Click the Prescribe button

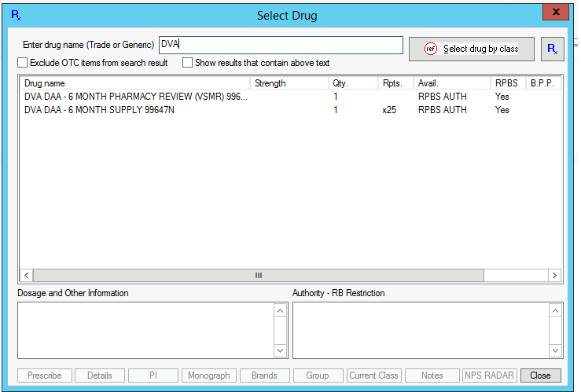pos(45,376)
